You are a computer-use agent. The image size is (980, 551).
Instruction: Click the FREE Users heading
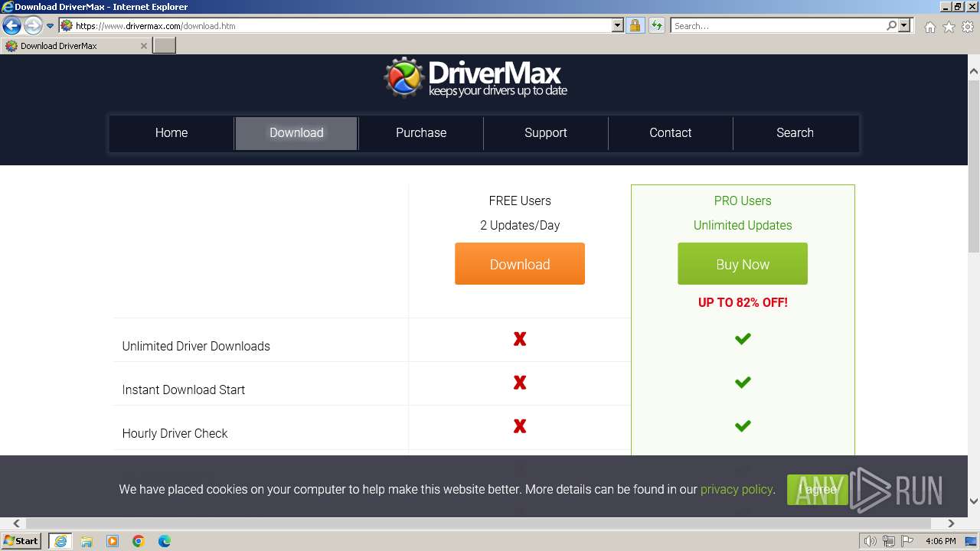point(520,201)
